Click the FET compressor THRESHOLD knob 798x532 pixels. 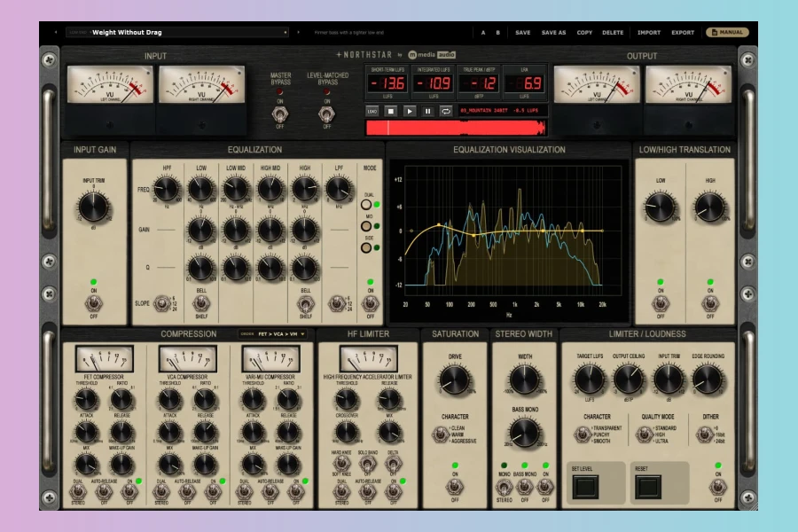(x=87, y=399)
